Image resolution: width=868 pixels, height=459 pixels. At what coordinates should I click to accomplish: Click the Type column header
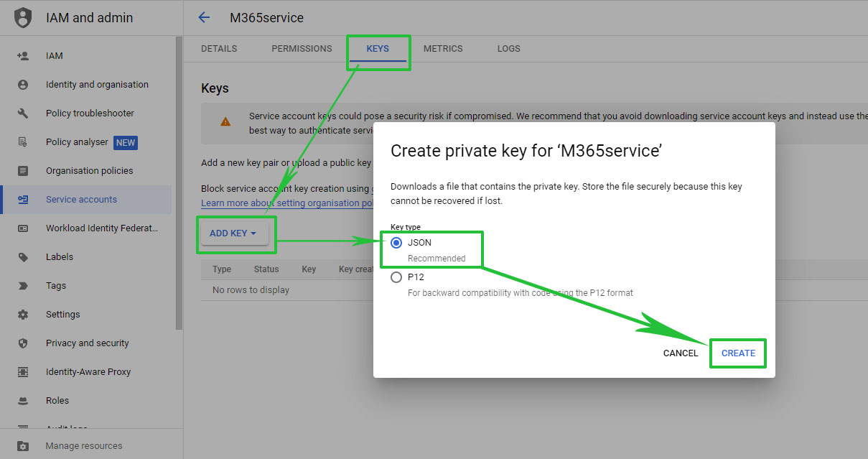pos(222,269)
